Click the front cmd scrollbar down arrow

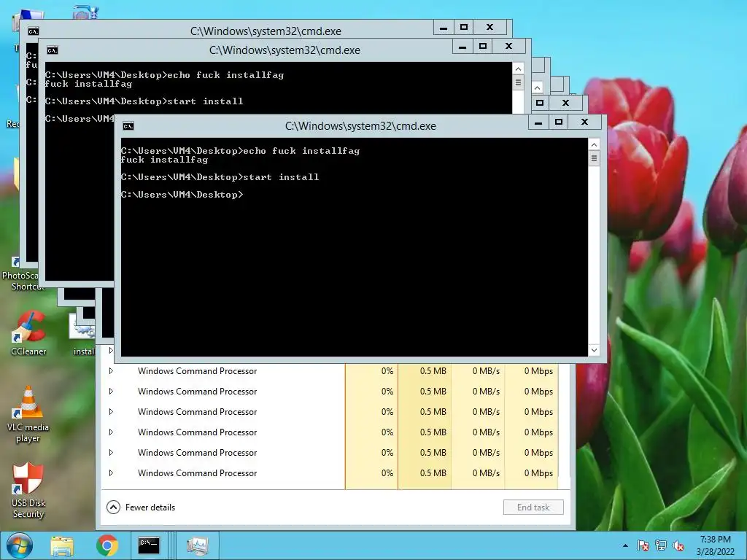coord(594,350)
